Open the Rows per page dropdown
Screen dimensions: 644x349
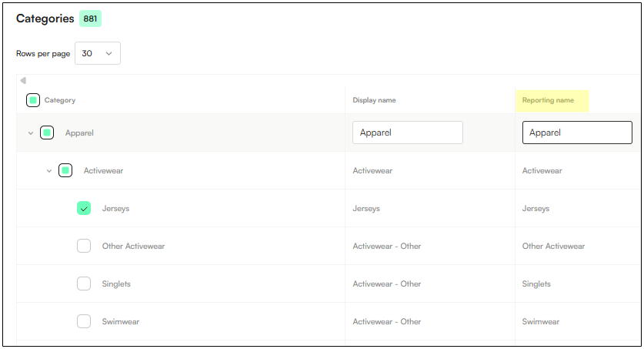[98, 53]
